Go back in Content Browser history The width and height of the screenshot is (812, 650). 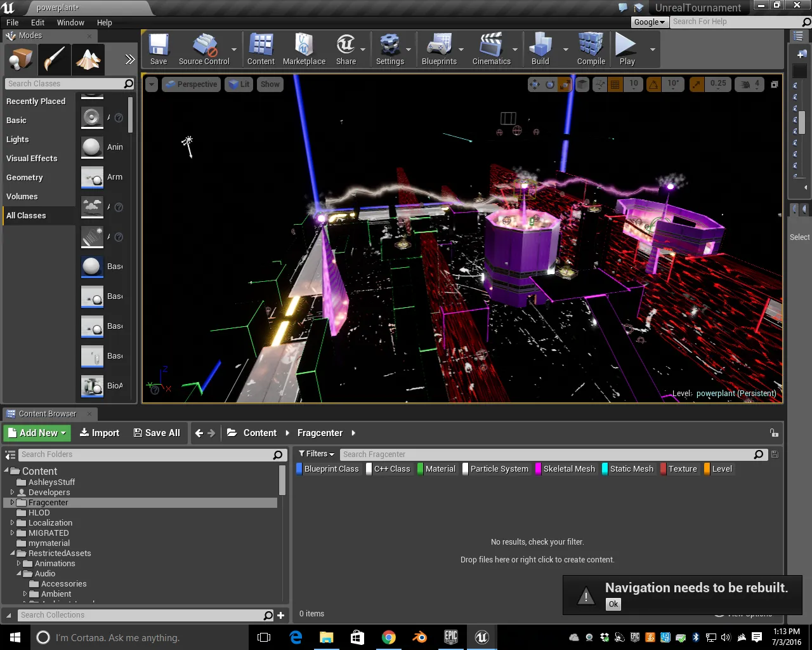(199, 433)
